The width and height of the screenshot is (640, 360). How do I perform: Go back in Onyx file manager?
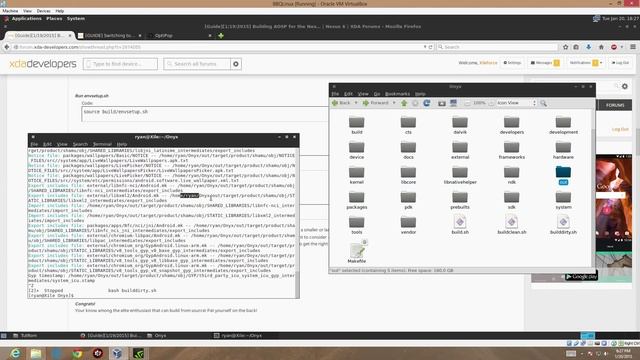coord(341,103)
